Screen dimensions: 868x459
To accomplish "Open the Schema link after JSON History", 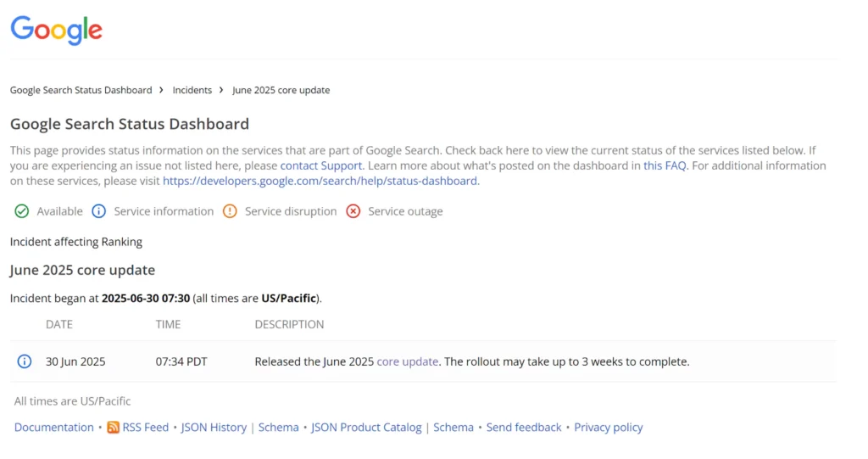I will 278,428.
